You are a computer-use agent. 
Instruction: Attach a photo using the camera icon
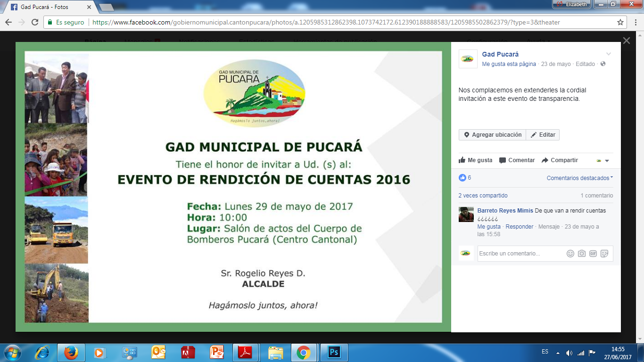582,254
